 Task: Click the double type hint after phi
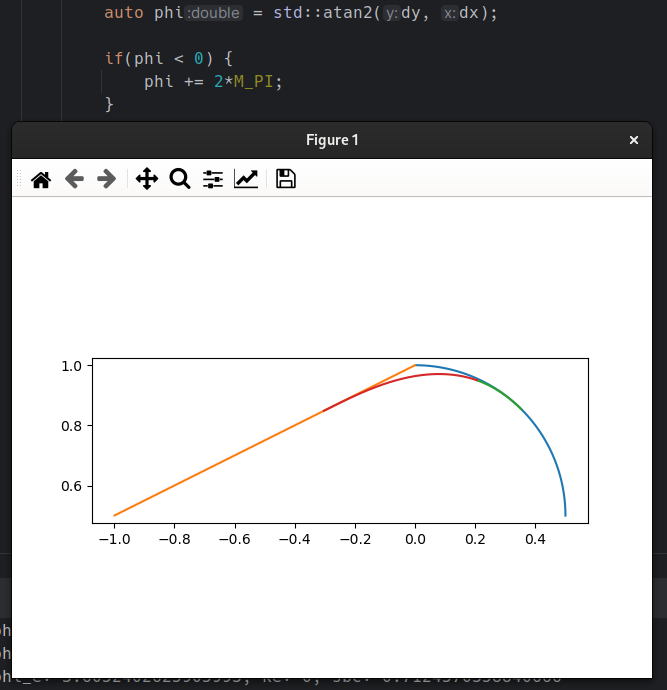[x=214, y=13]
